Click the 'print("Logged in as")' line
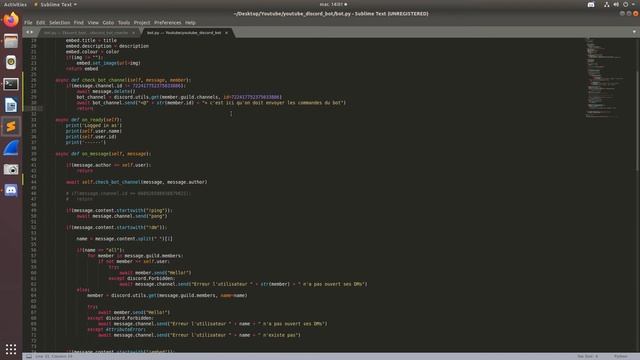 [94, 125]
